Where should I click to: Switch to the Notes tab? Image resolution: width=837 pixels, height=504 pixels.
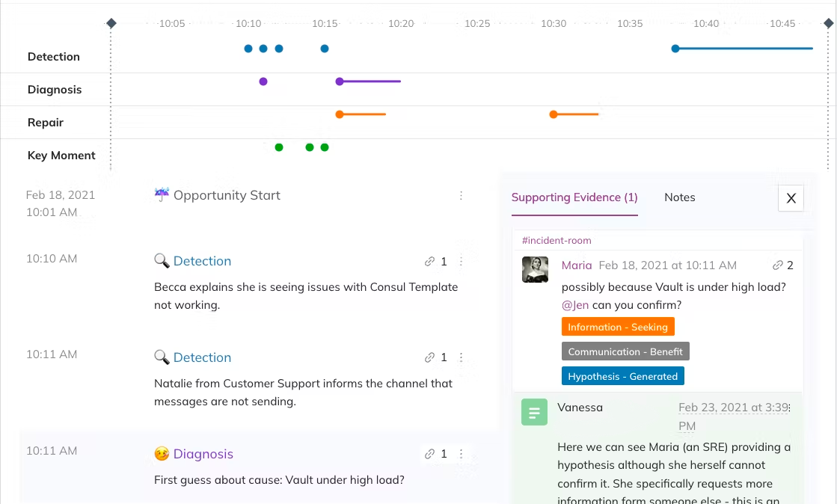(679, 197)
